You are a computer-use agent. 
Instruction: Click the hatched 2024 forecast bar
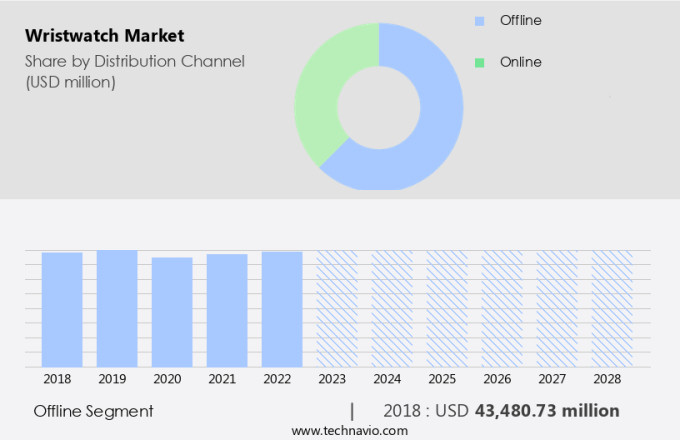[x=392, y=309]
